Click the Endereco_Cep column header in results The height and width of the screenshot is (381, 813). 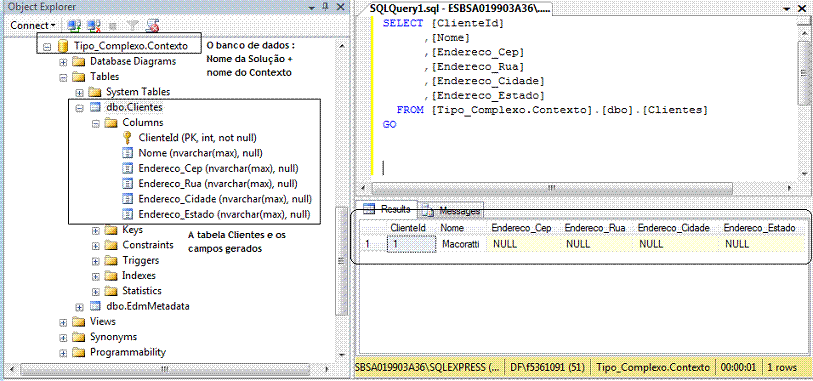coord(522,228)
